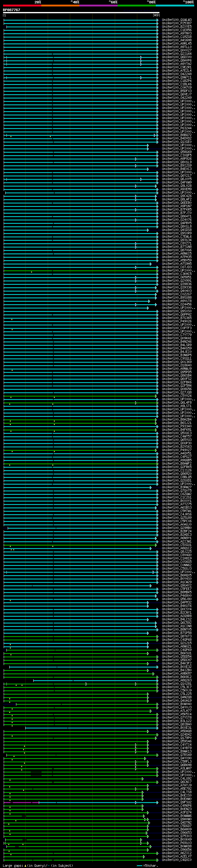Click the green ~80% identity legend segment

point(137,6)
